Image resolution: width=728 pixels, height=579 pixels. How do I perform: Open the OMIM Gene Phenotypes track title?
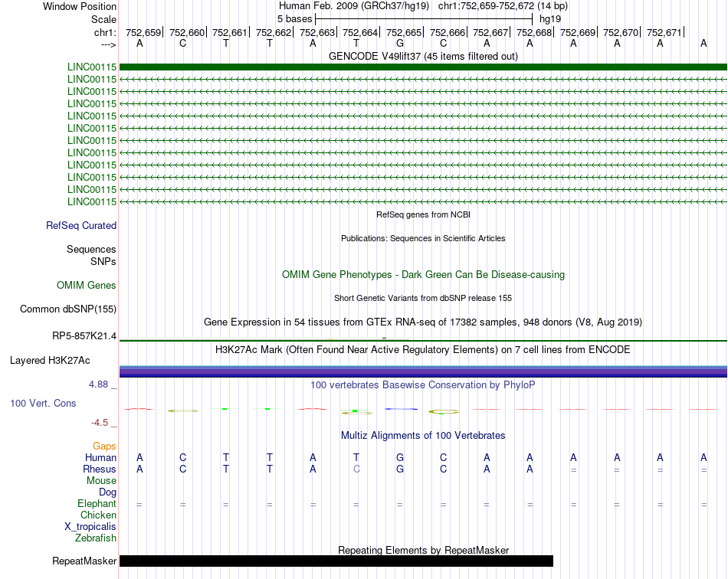point(423,275)
